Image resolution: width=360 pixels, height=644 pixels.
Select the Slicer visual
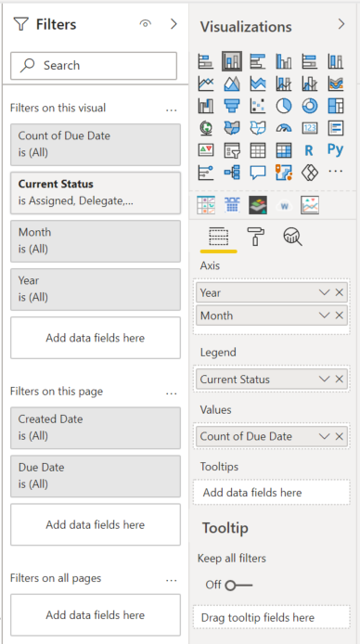click(x=232, y=150)
